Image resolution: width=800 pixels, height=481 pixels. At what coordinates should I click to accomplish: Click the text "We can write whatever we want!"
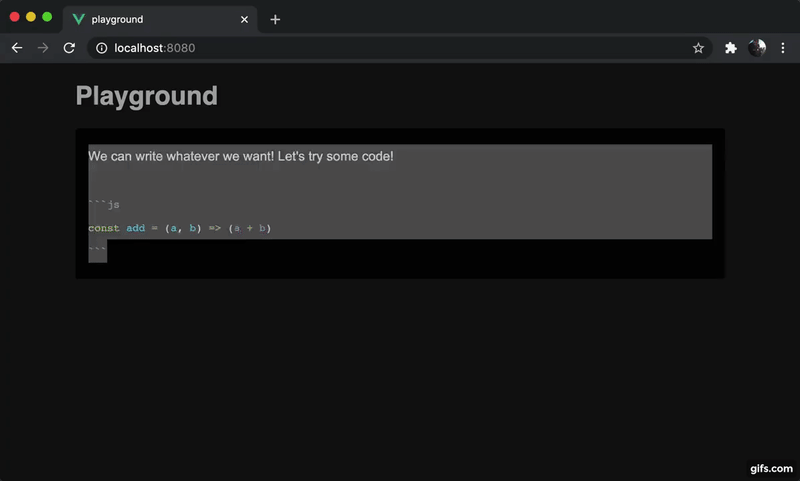[x=181, y=156]
